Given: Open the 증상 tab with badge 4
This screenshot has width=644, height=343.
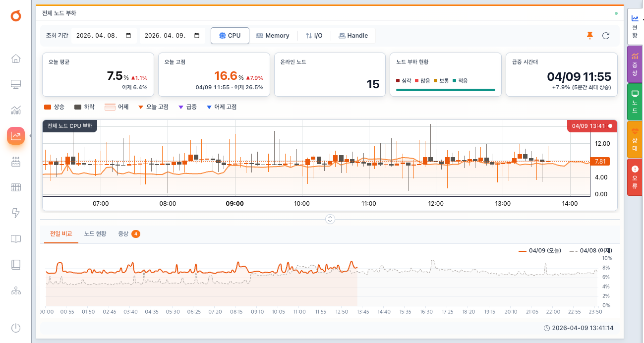Looking at the screenshot, I should (129, 234).
